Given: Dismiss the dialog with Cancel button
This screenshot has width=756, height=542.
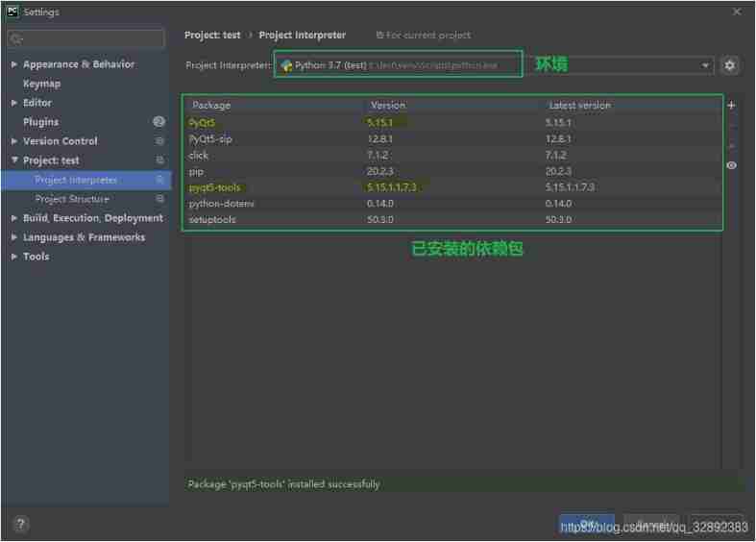Looking at the screenshot, I should [x=651, y=525].
